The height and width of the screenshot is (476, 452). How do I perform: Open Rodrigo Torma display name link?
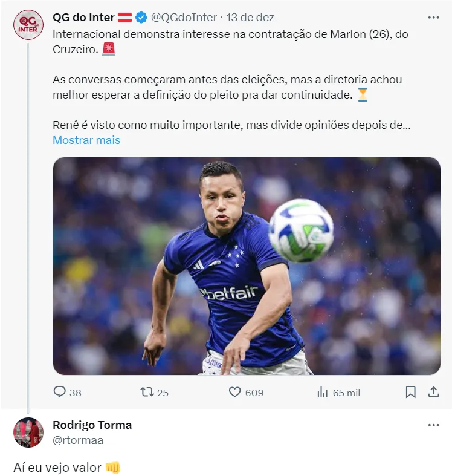pos(92,425)
